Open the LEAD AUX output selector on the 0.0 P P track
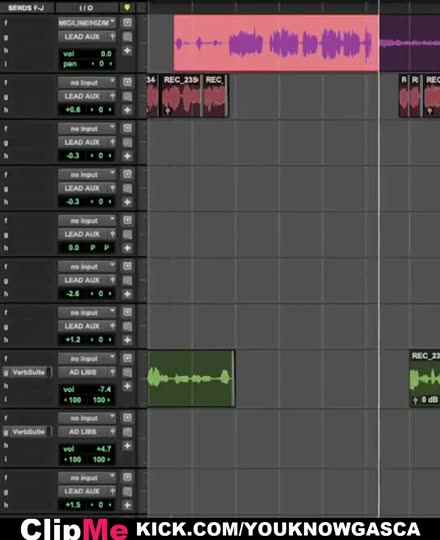This screenshot has width=440, height=540. 87,234
